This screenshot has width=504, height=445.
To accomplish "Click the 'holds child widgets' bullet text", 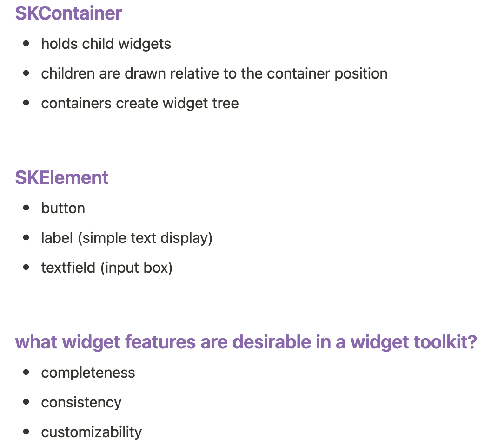I will click(x=106, y=44).
